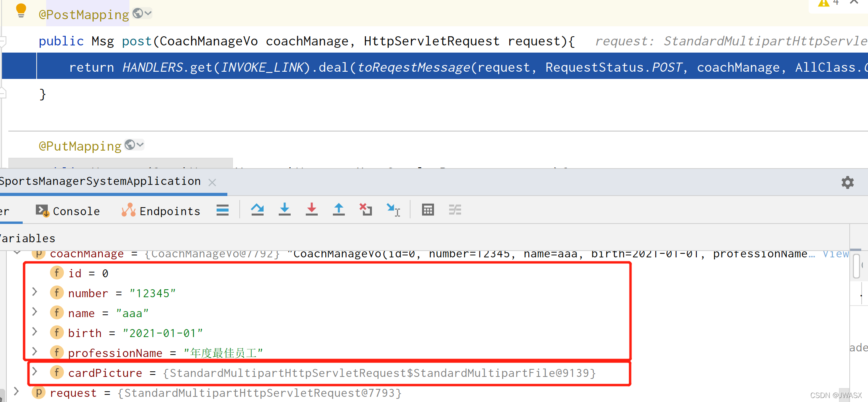The width and height of the screenshot is (868, 402).
Task: Click the field icon next to number
Action: (57, 292)
